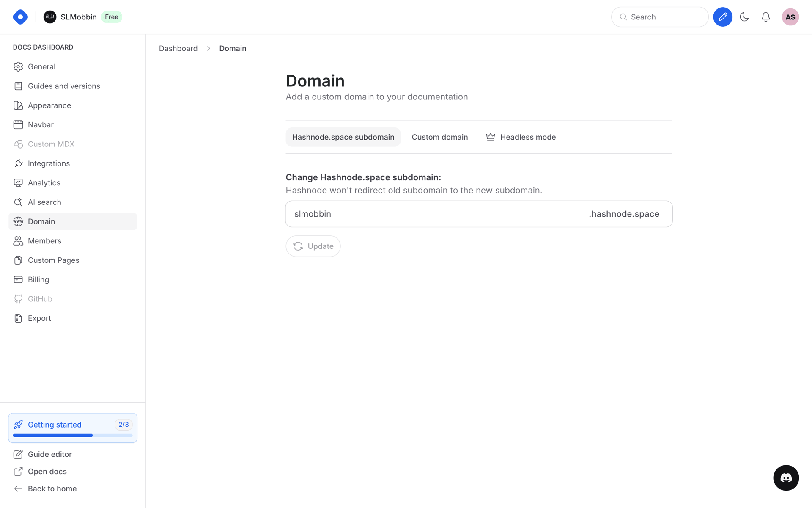
Task: Click the 2/3 progress badge
Action: (123, 425)
